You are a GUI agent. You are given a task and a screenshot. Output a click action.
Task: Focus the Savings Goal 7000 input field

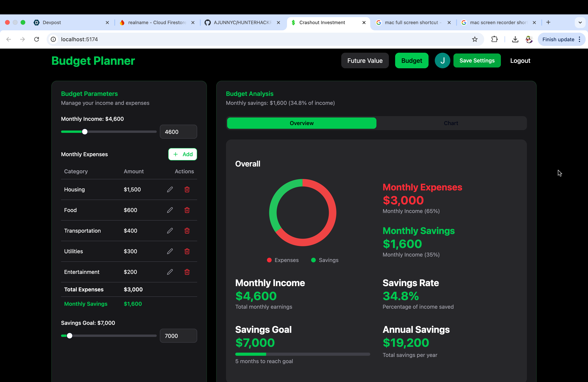178,336
